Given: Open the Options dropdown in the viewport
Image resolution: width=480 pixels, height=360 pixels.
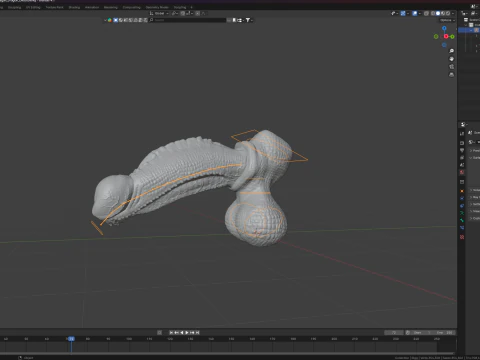Looking at the screenshot, I should pyautogui.click(x=447, y=20).
